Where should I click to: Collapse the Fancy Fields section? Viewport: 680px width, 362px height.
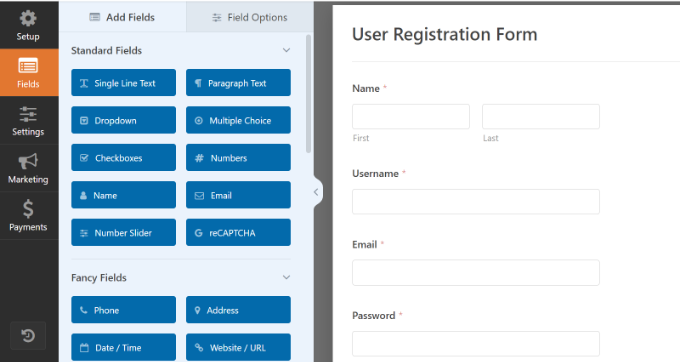click(x=286, y=277)
